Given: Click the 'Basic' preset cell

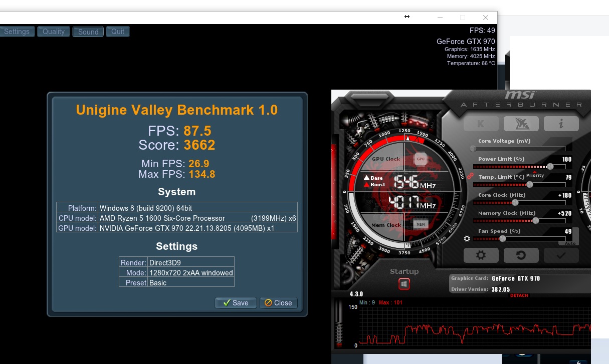Looking at the screenshot, I should coord(191,282).
